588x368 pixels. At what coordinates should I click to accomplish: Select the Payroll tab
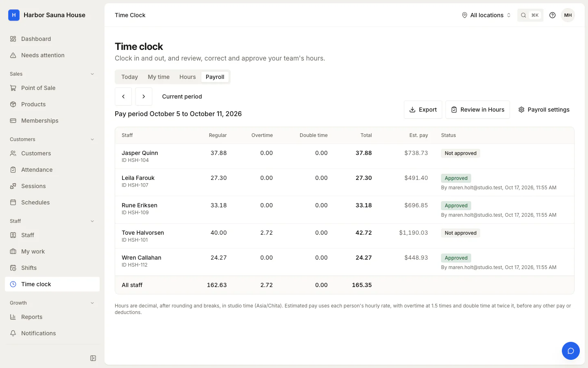point(215,77)
